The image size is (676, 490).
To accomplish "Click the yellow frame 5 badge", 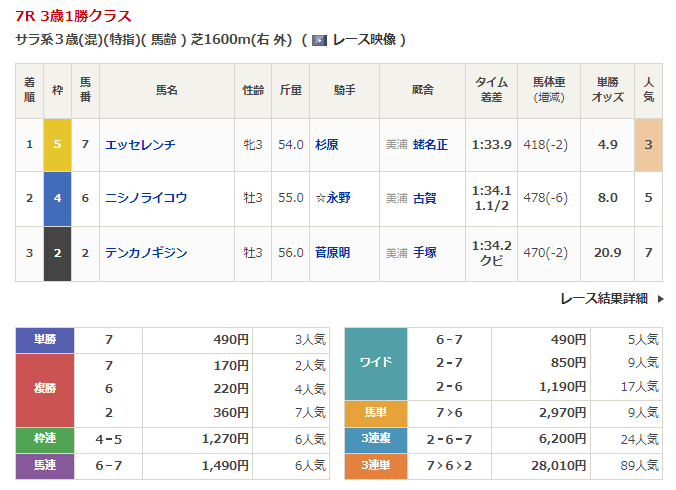I will pyautogui.click(x=58, y=145).
